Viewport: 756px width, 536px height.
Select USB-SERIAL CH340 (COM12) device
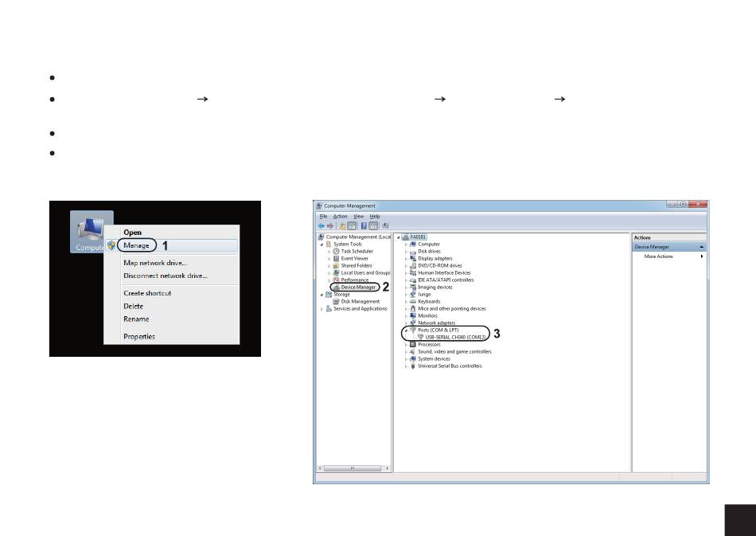point(455,337)
